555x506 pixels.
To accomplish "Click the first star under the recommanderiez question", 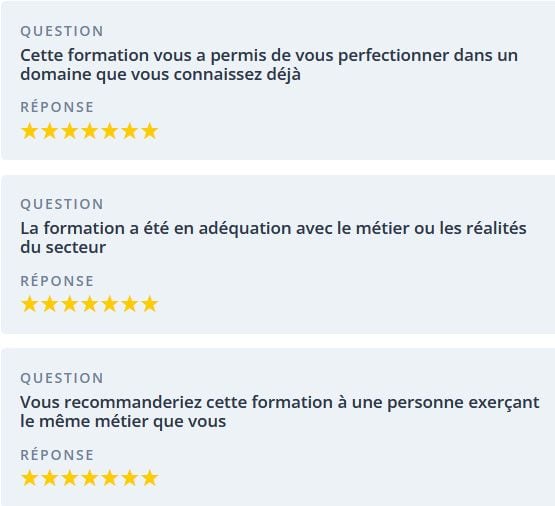I will pos(30,478).
